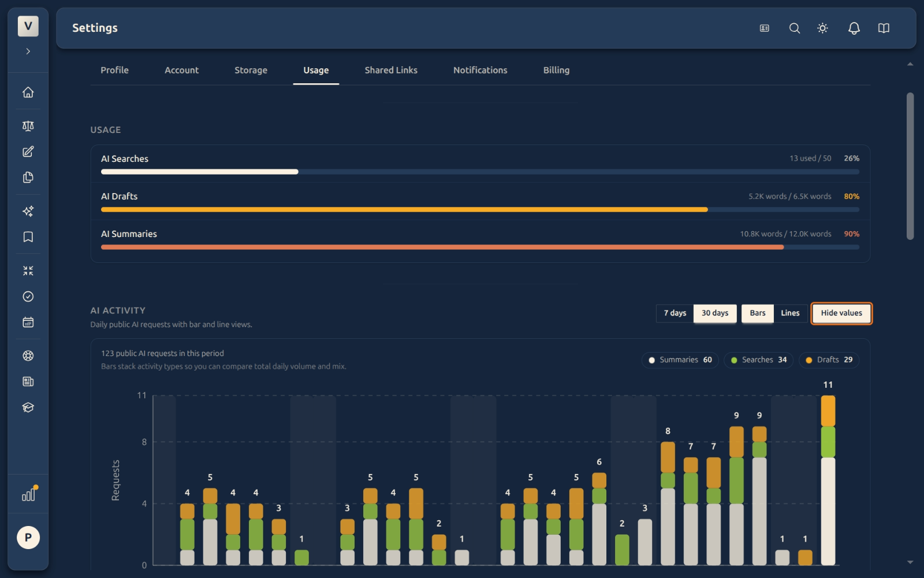This screenshot has height=578, width=924.
Task: Click the vertical page scrollbar
Action: (x=910, y=166)
